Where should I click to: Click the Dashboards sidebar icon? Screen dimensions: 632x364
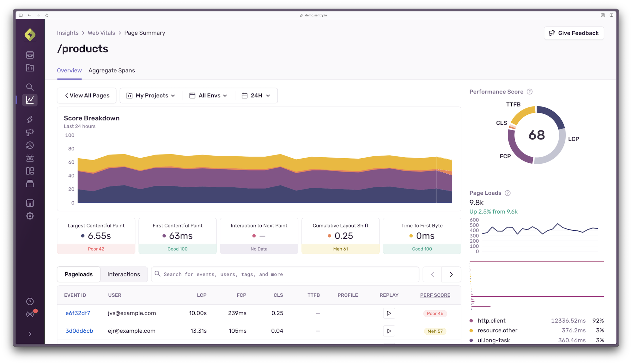point(29,171)
